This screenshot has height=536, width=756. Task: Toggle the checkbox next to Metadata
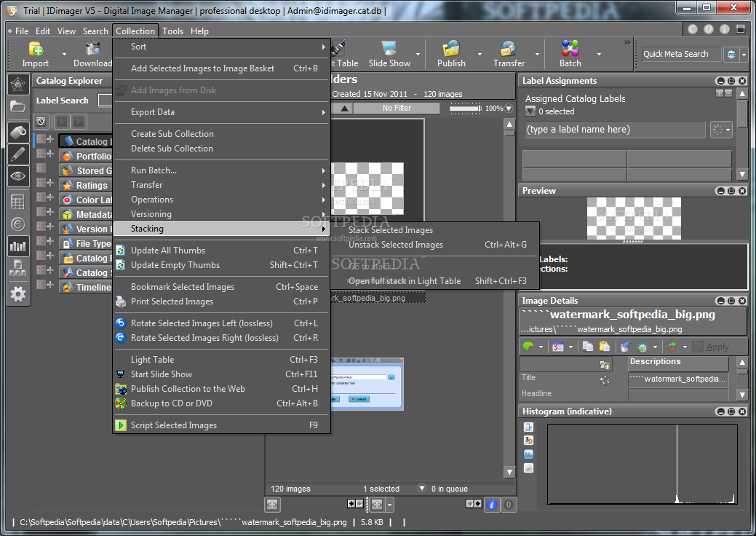point(41,212)
